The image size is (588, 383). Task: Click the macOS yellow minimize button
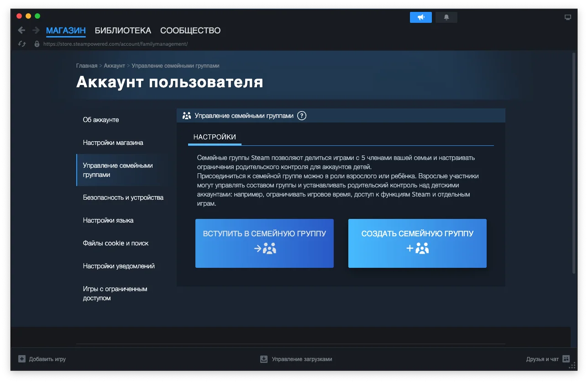[x=28, y=16]
